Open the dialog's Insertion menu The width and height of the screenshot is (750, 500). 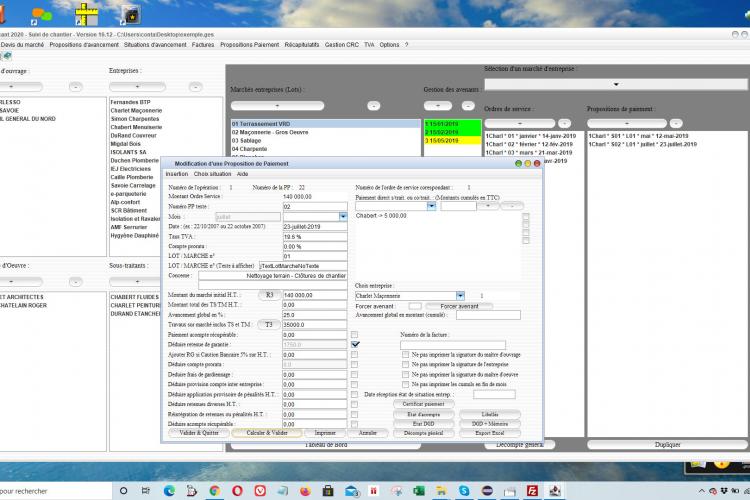tap(176, 174)
